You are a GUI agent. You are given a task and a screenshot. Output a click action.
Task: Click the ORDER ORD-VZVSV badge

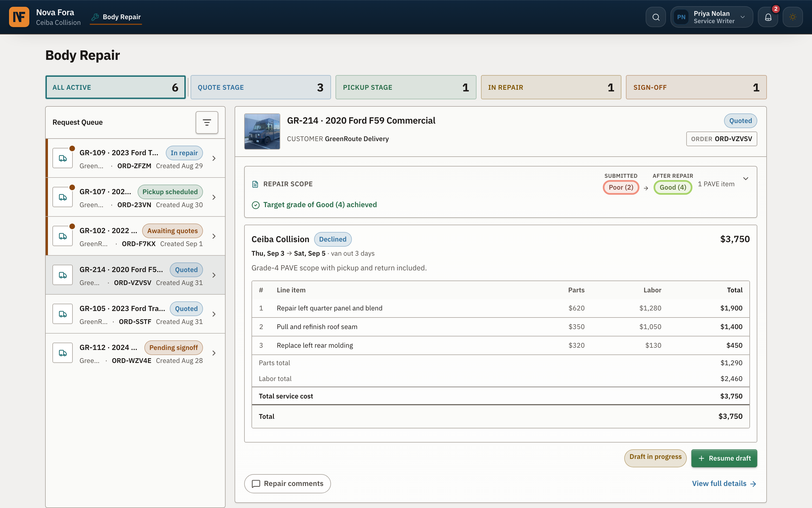click(x=721, y=139)
